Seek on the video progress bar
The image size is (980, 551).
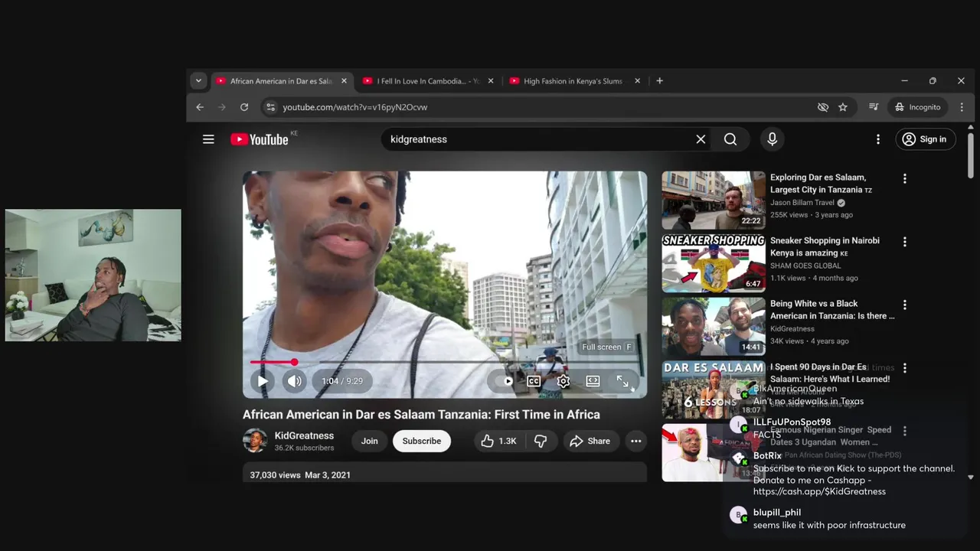[445, 362]
